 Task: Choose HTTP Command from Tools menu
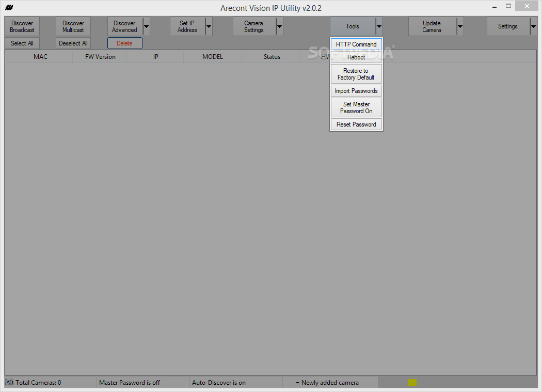coord(356,44)
